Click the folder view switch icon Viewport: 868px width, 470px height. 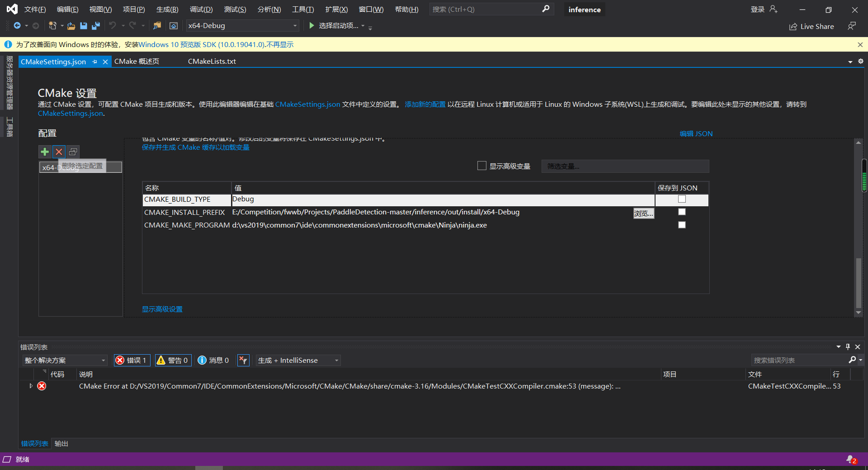(x=174, y=26)
